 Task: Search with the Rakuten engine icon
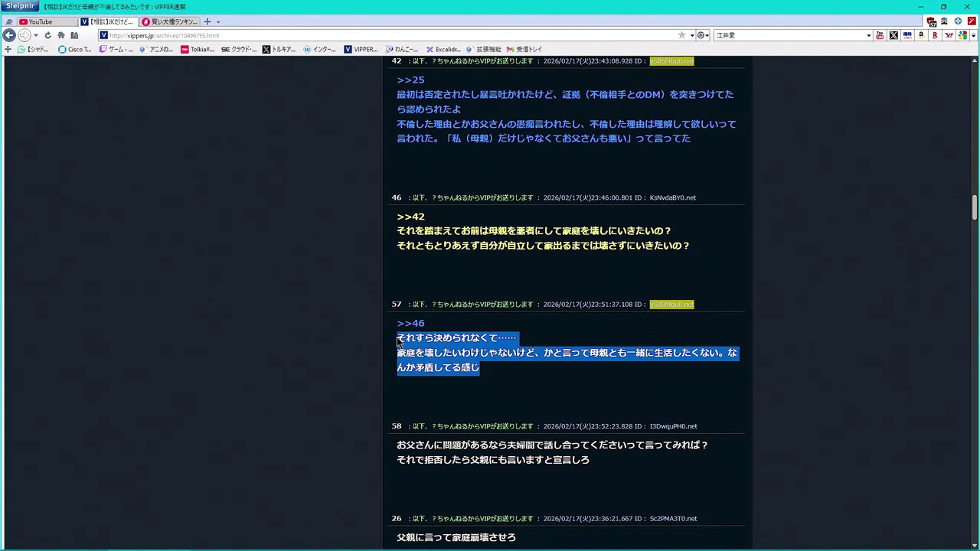click(x=935, y=35)
